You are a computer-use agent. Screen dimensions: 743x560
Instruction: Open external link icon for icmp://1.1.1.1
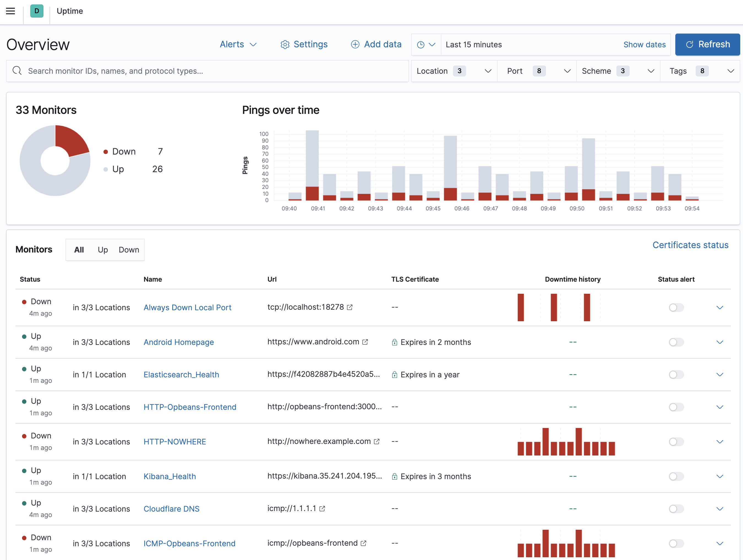coord(322,509)
